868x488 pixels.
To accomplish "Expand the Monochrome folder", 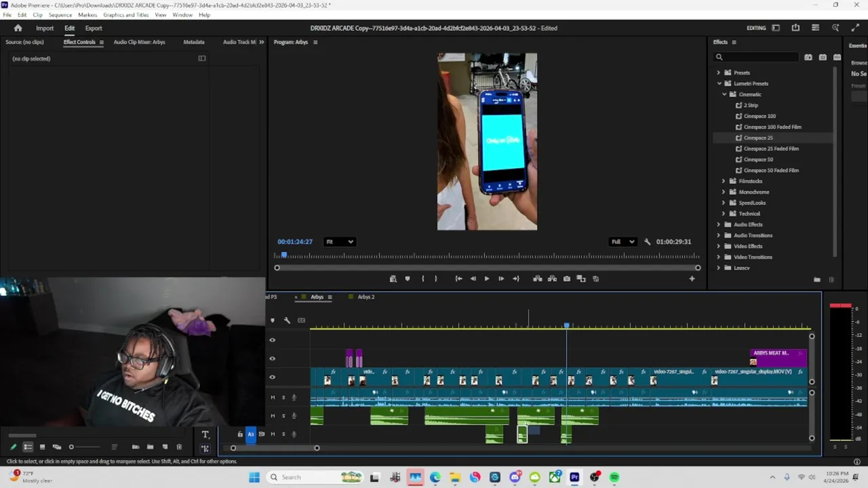I will (724, 192).
